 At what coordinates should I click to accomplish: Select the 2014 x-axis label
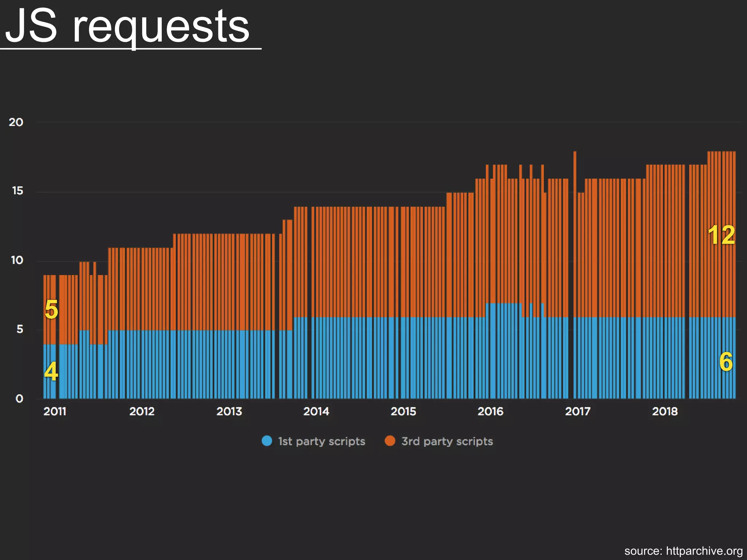coord(316,411)
